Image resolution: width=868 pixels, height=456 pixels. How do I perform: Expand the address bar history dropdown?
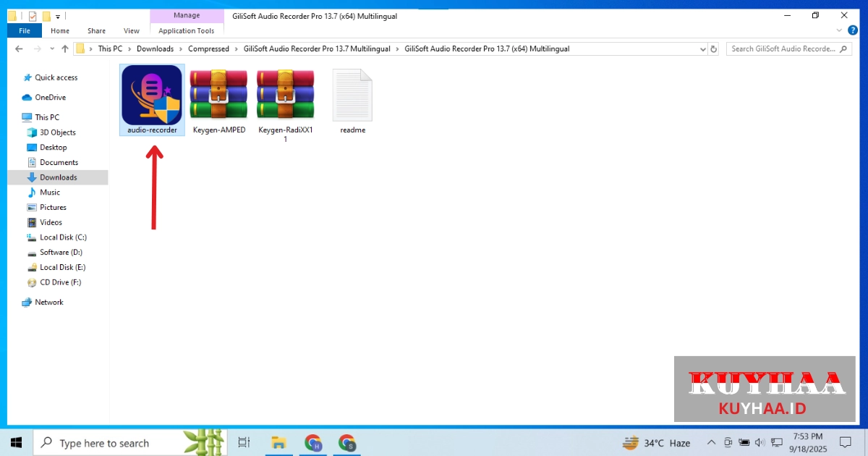(x=702, y=49)
